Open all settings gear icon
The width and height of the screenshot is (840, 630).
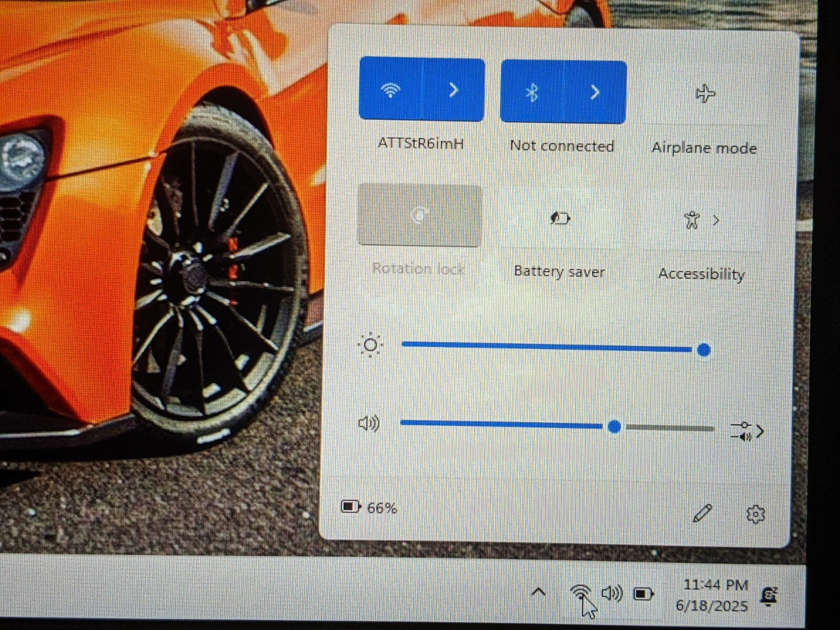(x=755, y=514)
